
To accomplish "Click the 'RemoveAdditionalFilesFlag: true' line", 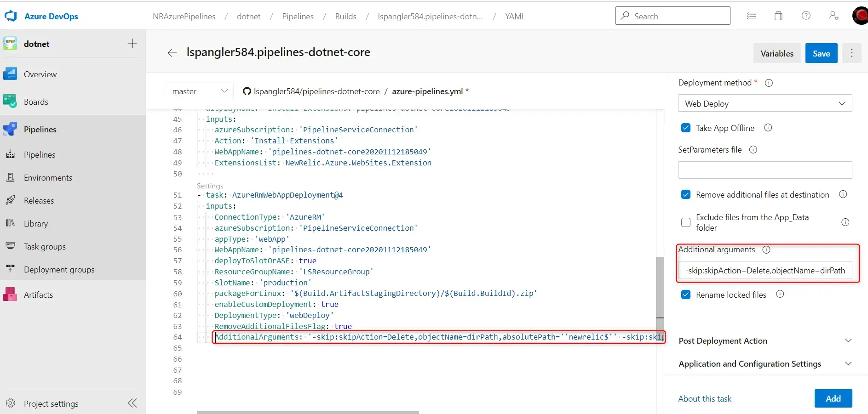I will 283,326.
